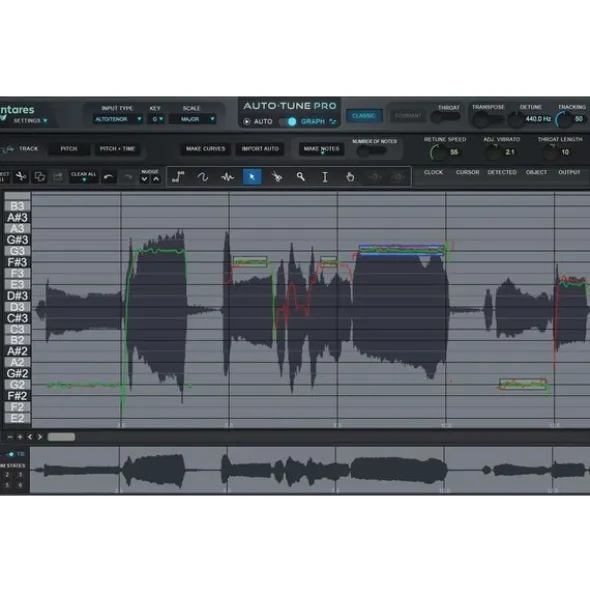Click the horizontal scrollbar thumb
590x591 pixels.
(x=61, y=437)
